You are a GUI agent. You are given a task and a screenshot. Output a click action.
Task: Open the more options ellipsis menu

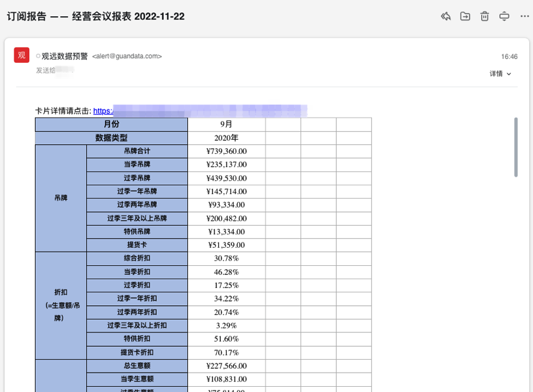coord(525,17)
